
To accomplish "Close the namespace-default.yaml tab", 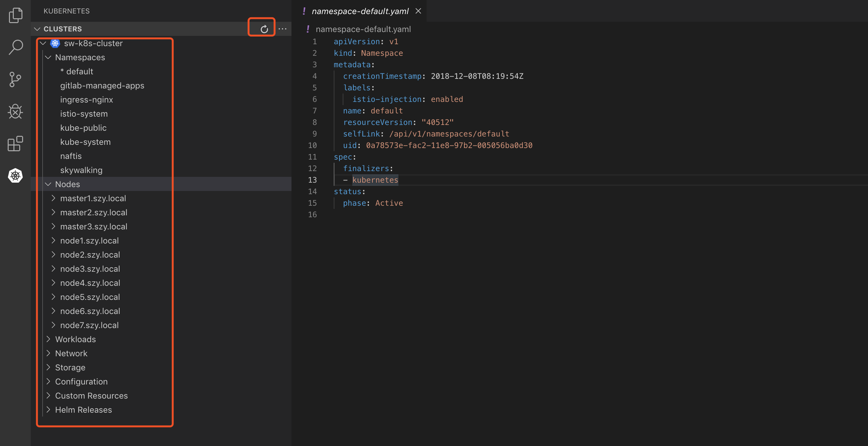I will [x=418, y=11].
